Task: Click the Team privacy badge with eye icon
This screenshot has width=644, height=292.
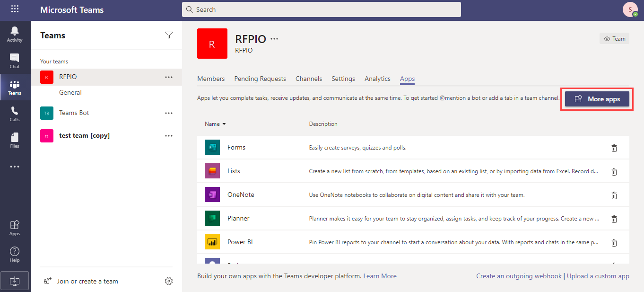Action: 614,39
